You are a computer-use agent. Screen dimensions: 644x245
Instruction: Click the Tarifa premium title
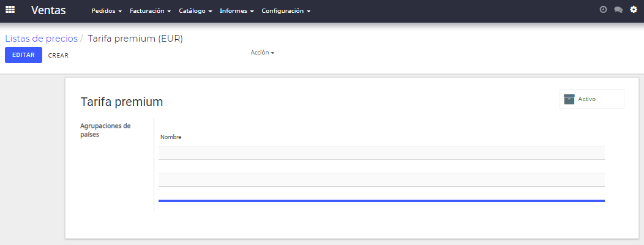tap(122, 102)
